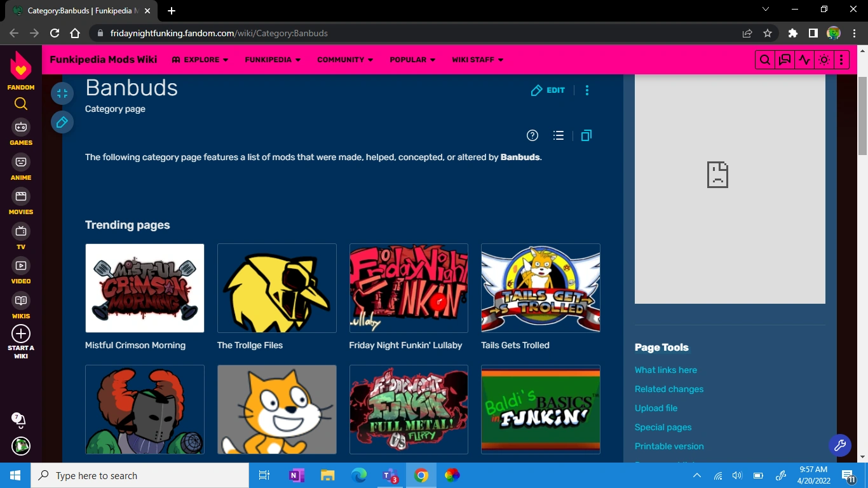Open Discussions via the speech bubble icon

tap(784, 59)
